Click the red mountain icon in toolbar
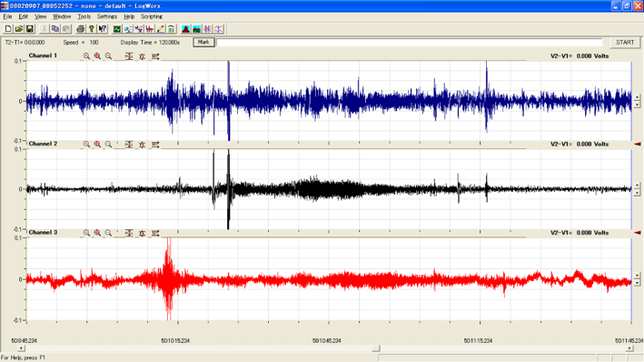Viewport: 644px width, 362px height. 185,29
